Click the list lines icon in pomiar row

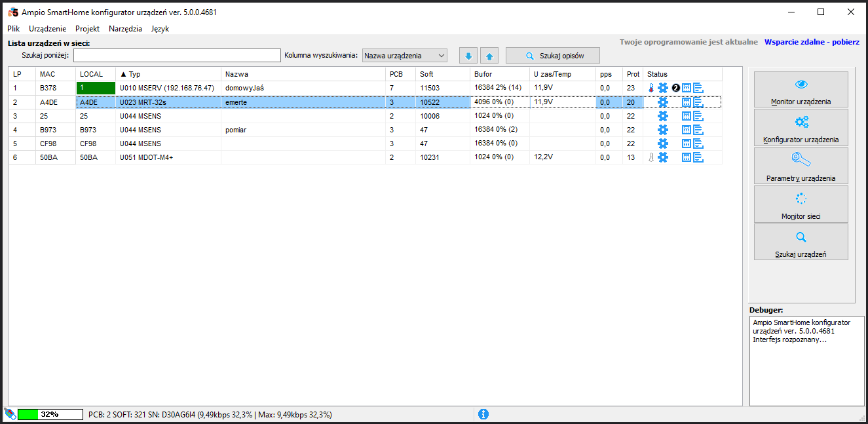pos(698,130)
